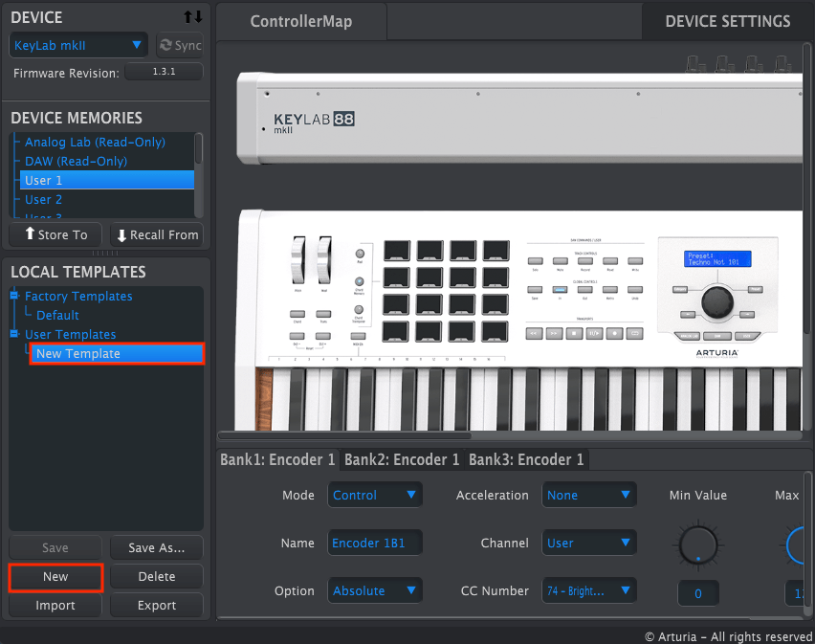The width and height of the screenshot is (815, 644).
Task: Select the User 2 device memory
Action: [x=43, y=199]
